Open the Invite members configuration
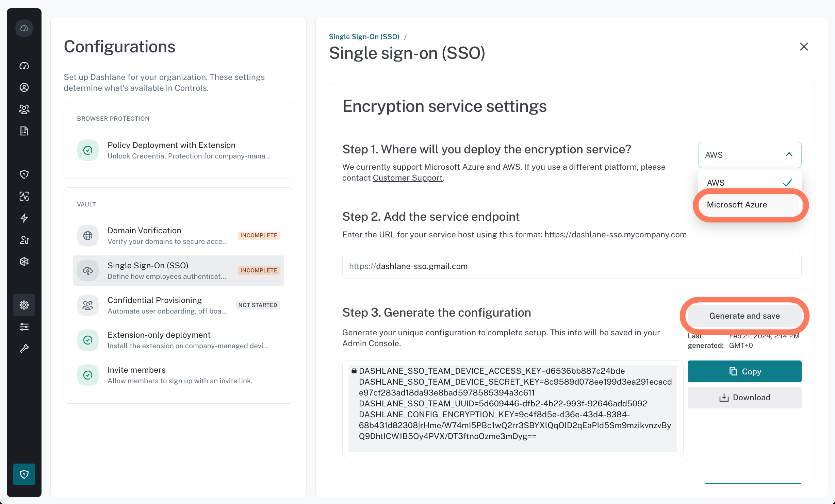 [x=178, y=375]
